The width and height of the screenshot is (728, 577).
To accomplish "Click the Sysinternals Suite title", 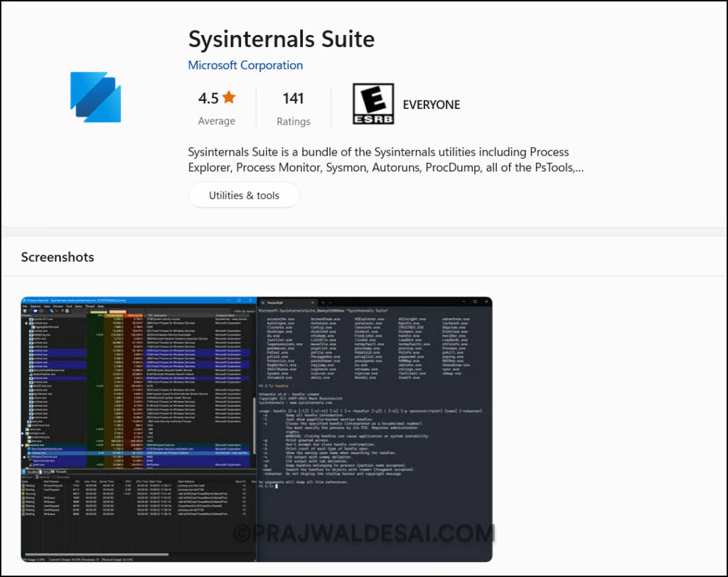I will pos(282,39).
